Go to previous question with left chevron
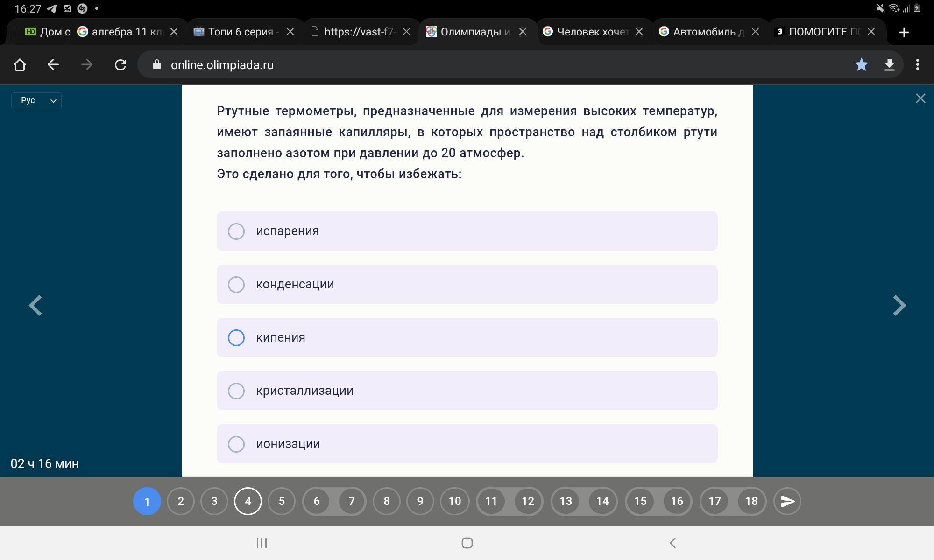Viewport: 934px width, 560px height. [35, 306]
